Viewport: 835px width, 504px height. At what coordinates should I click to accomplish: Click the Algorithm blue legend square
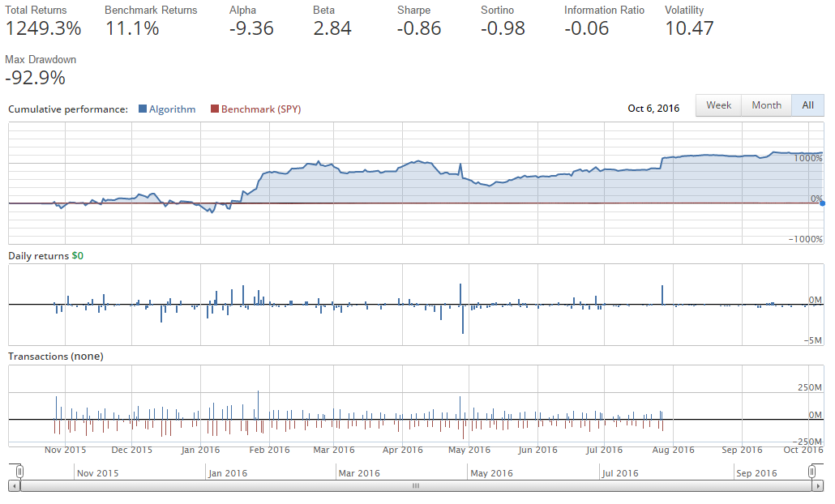pos(143,109)
